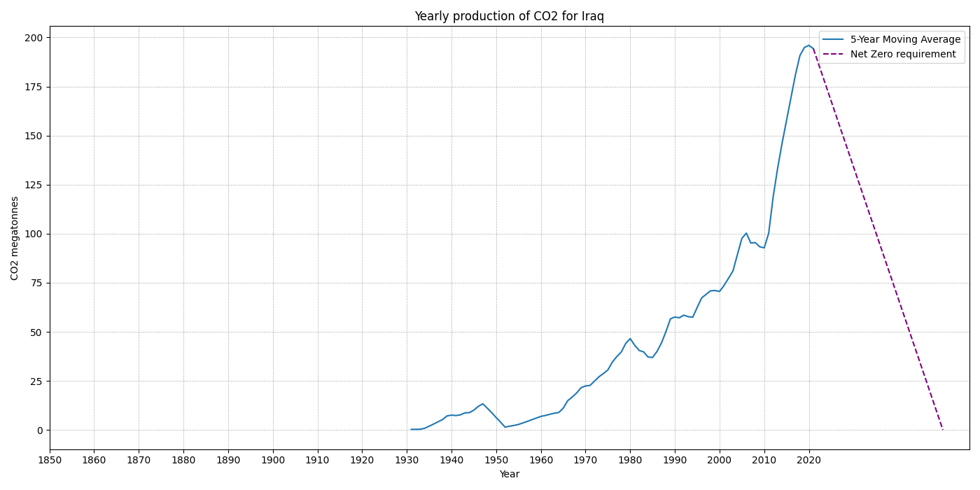Click the x-axis tick label 1890

(228, 461)
